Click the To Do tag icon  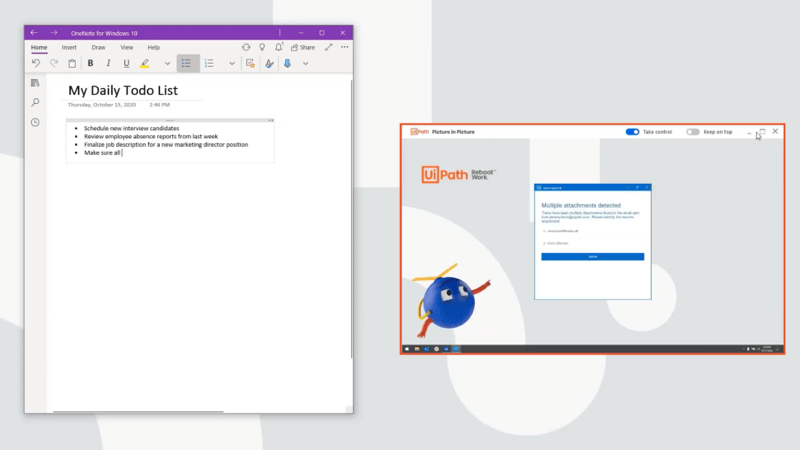[250, 63]
